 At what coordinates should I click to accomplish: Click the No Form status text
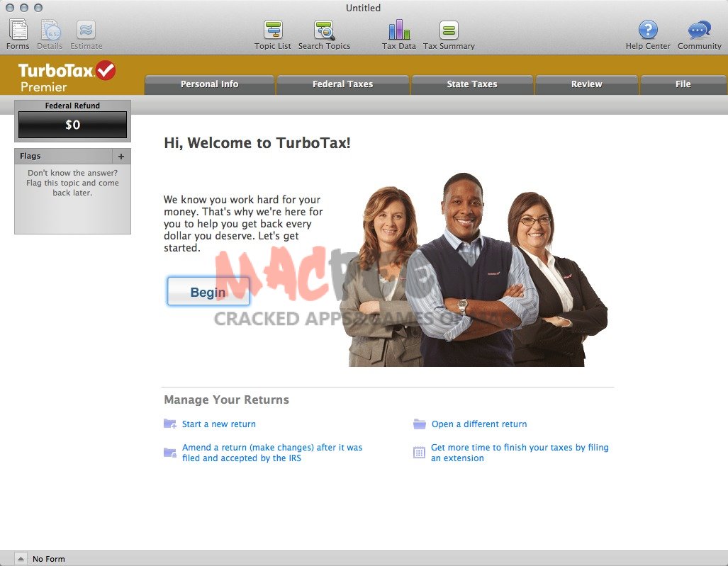[x=49, y=559]
